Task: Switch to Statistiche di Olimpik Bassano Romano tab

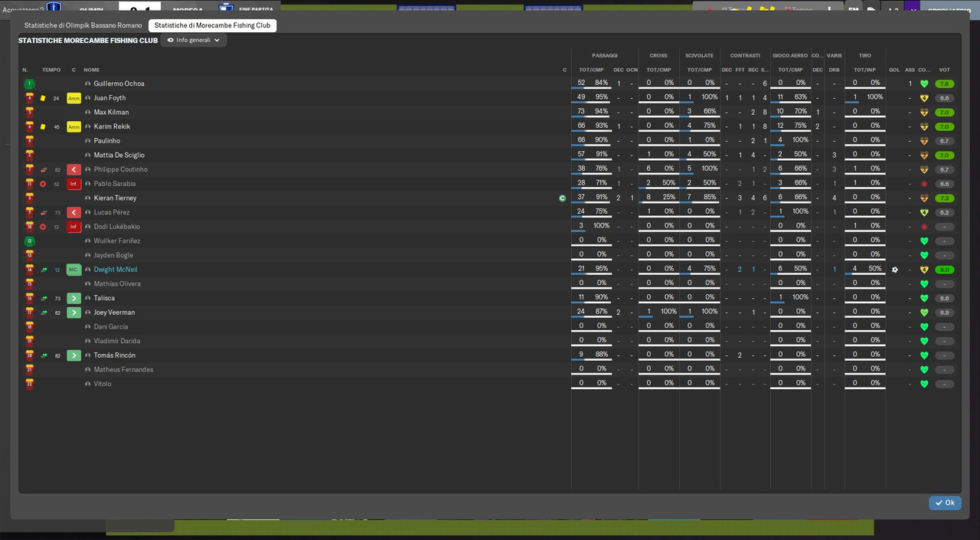Action: click(83, 25)
